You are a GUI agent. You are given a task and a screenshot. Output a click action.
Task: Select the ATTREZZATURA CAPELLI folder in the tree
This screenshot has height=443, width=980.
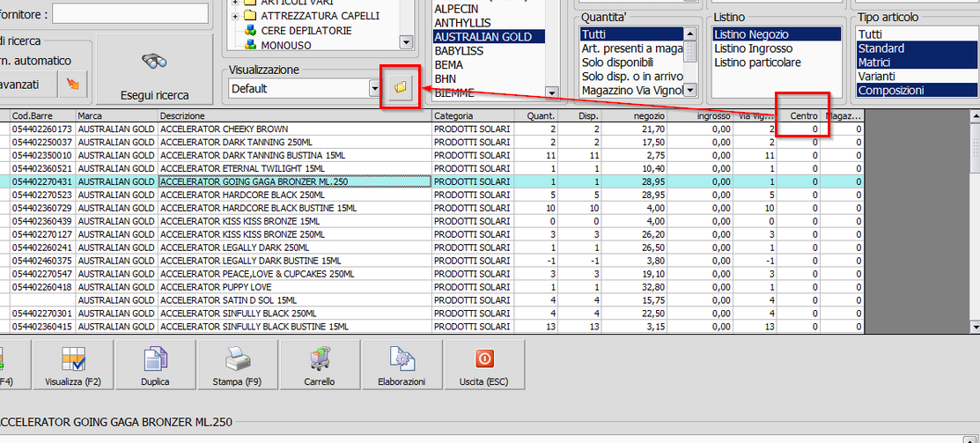[x=320, y=16]
